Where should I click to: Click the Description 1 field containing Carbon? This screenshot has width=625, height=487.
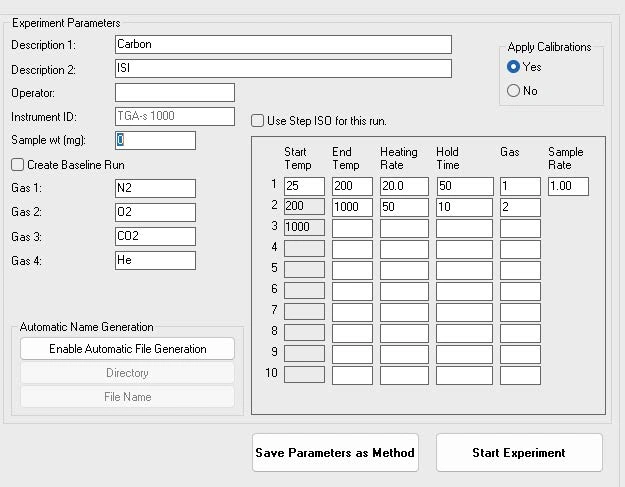click(283, 44)
